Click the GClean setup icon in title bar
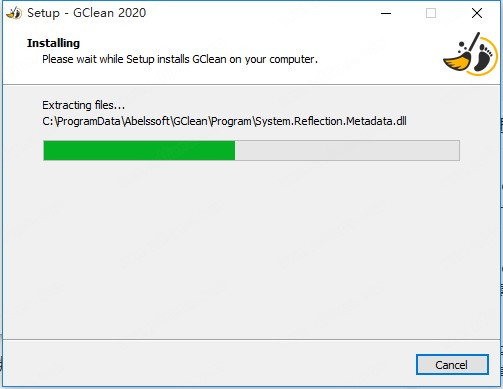The width and height of the screenshot is (503, 389). click(14, 13)
